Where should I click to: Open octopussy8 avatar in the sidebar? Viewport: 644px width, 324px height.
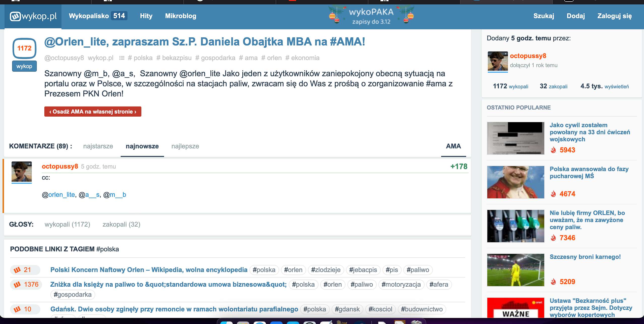point(498,61)
